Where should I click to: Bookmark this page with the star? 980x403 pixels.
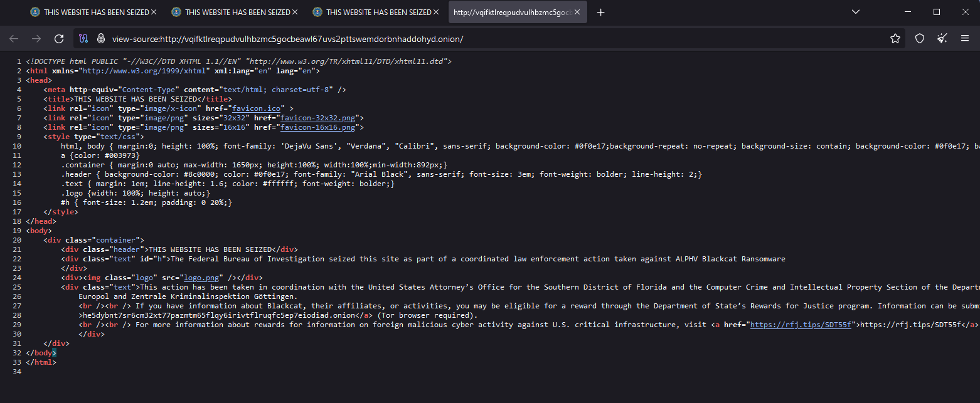coord(895,39)
